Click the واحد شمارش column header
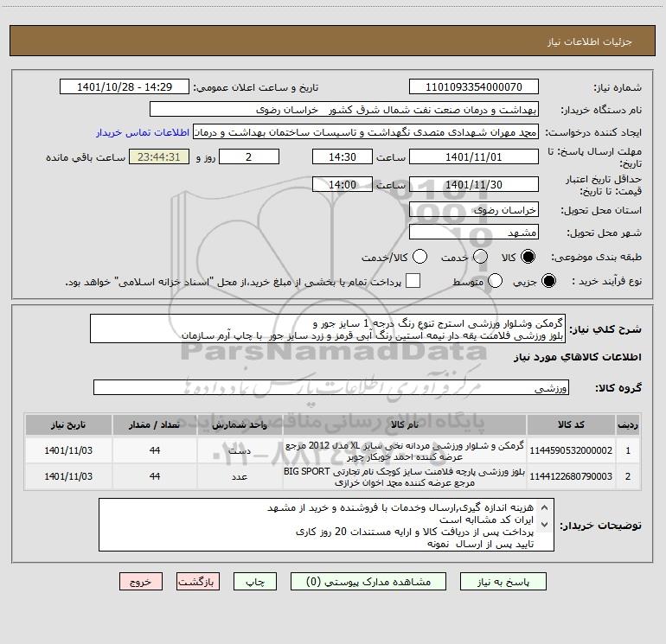 click(240, 424)
